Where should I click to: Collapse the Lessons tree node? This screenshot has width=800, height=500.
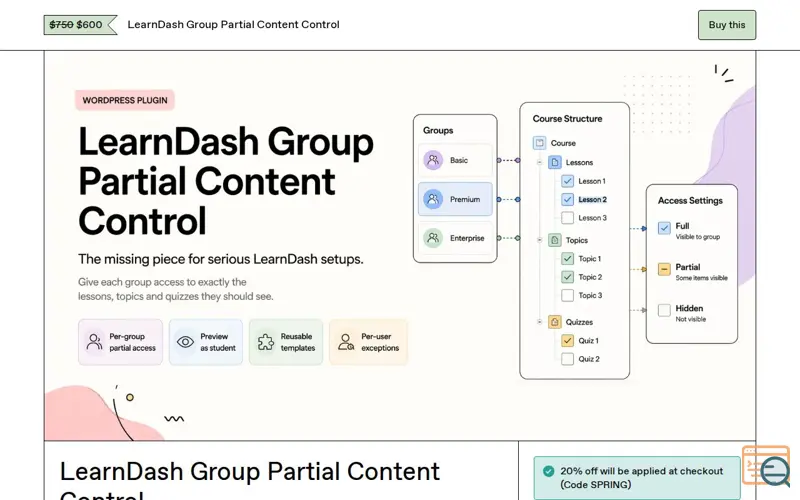(539, 162)
